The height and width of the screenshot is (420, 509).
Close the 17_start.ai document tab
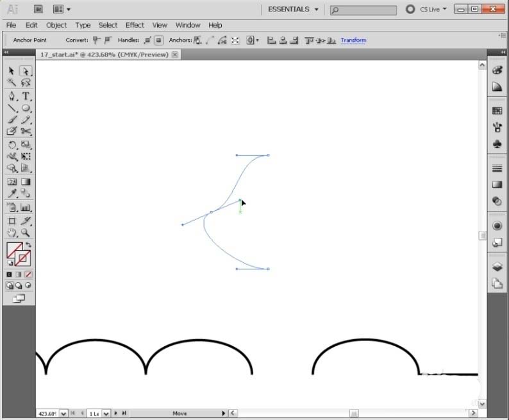(175, 55)
